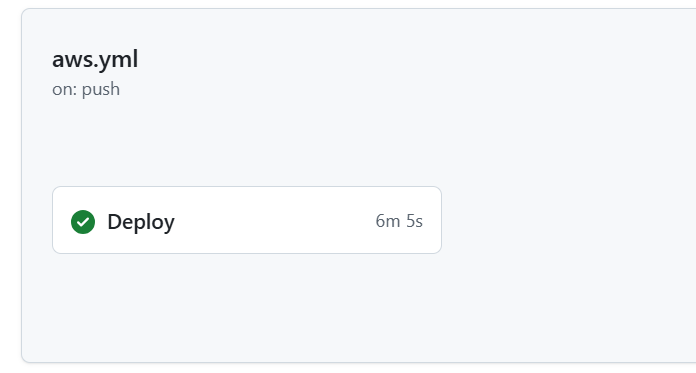Click the job card area between Deploy and duration

[275, 221]
